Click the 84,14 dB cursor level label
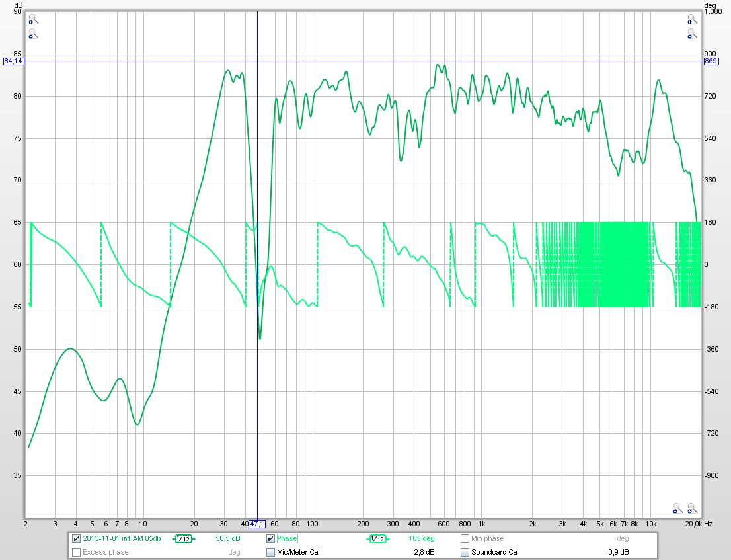 (13, 61)
